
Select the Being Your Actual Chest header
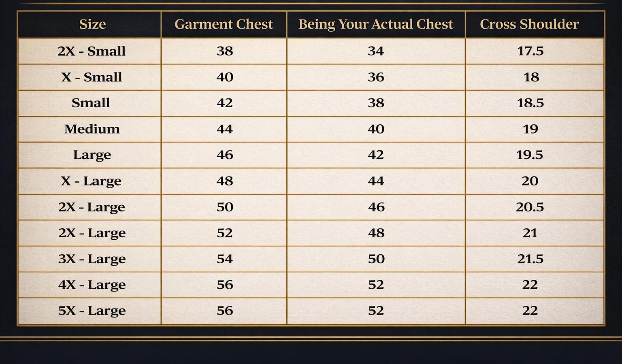(x=376, y=24)
